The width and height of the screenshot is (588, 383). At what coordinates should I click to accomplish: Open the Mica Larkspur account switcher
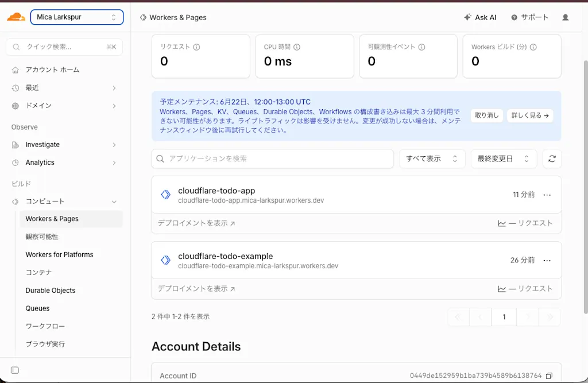[x=77, y=17]
